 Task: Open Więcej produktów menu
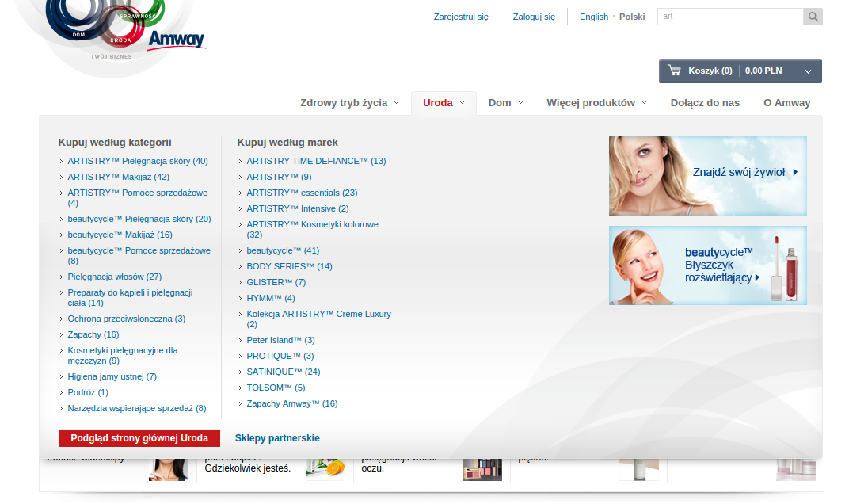591,103
